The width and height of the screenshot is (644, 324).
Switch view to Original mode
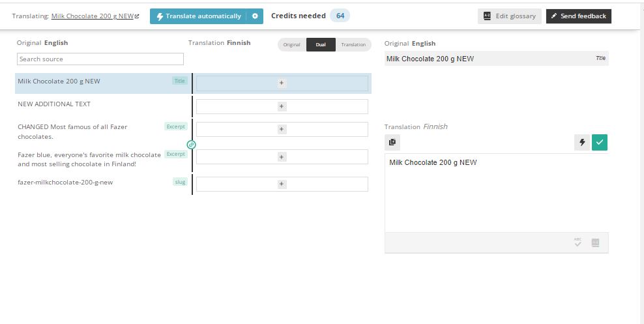coord(291,44)
